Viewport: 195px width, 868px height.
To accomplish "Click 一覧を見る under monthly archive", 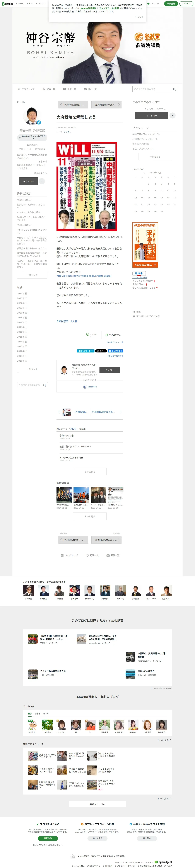I will [x=32, y=369].
